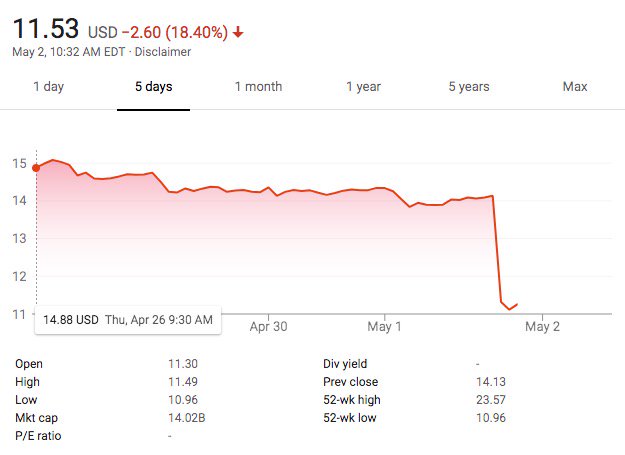Show the 1 month chart view

pos(258,87)
